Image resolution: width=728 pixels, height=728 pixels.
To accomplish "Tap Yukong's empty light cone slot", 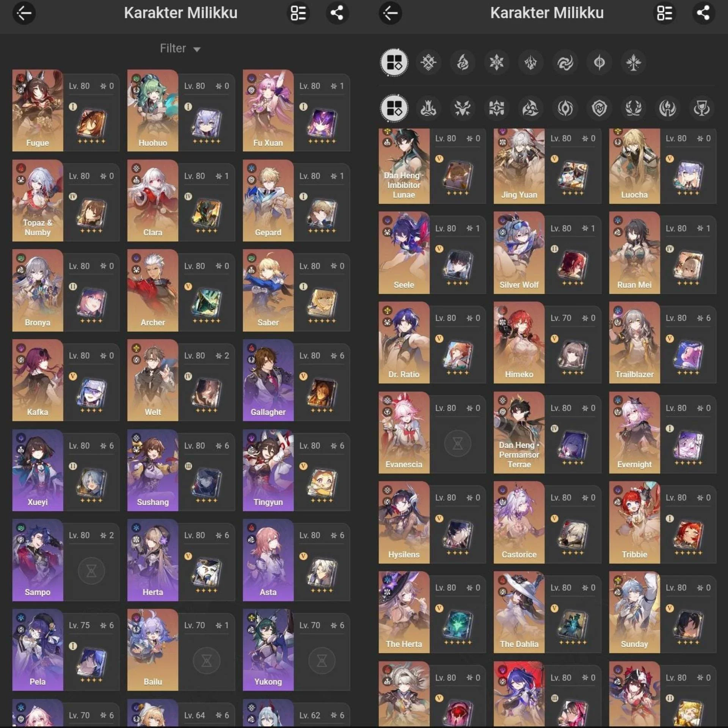I will click(322, 661).
